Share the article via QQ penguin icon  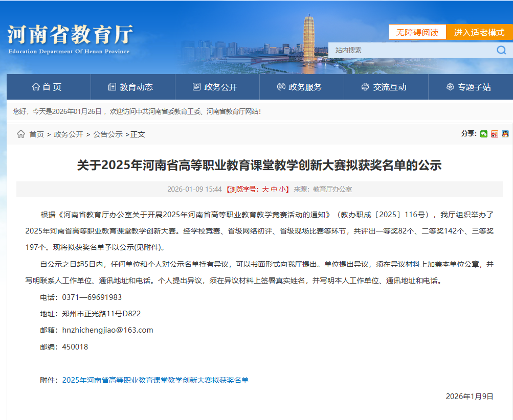505,134
